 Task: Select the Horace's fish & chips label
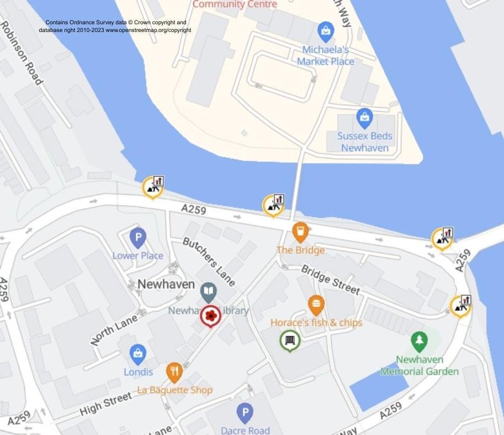[x=316, y=322]
